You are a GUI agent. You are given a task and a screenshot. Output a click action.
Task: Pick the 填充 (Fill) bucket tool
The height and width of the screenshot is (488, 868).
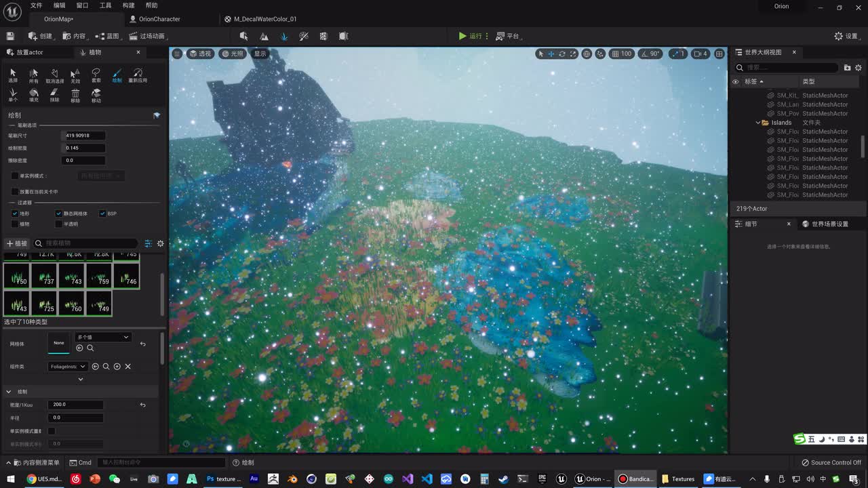[34, 96]
